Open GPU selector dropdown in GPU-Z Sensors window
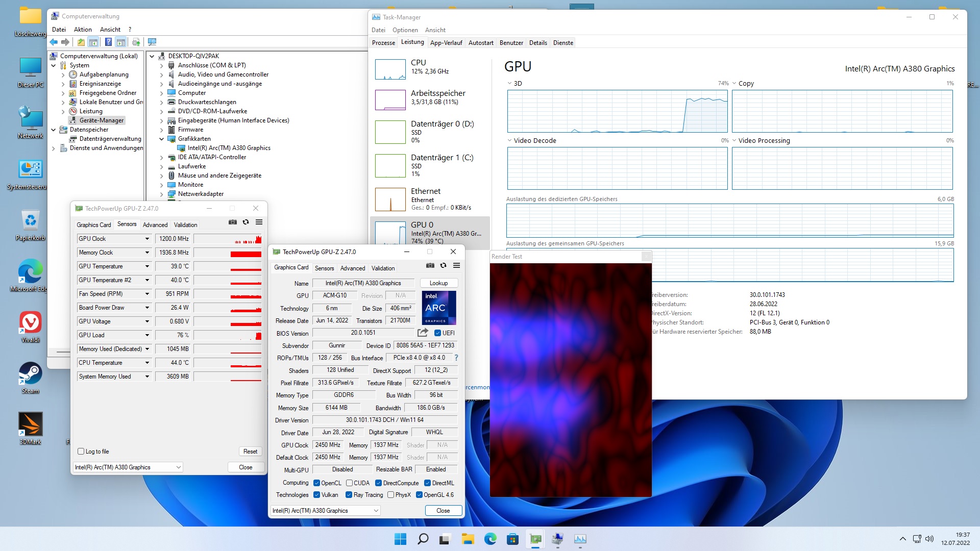Screen dimensions: 980x551 point(128,467)
